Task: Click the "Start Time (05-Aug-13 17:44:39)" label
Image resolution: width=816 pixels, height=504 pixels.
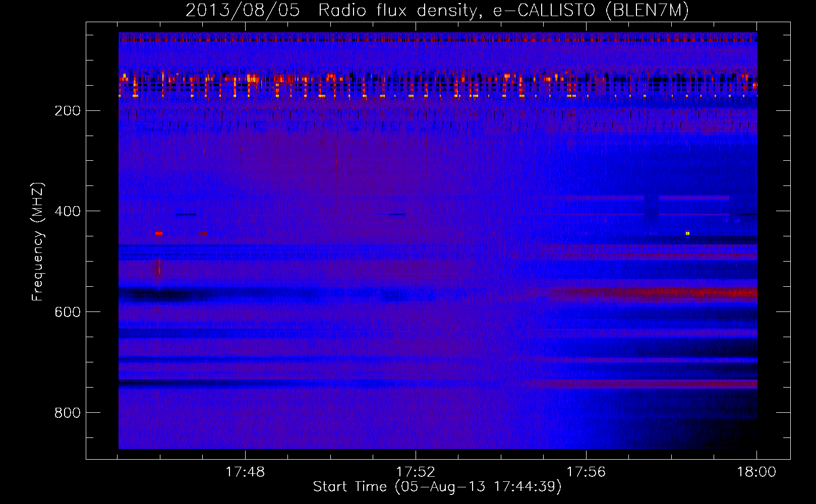Action: pos(437,487)
